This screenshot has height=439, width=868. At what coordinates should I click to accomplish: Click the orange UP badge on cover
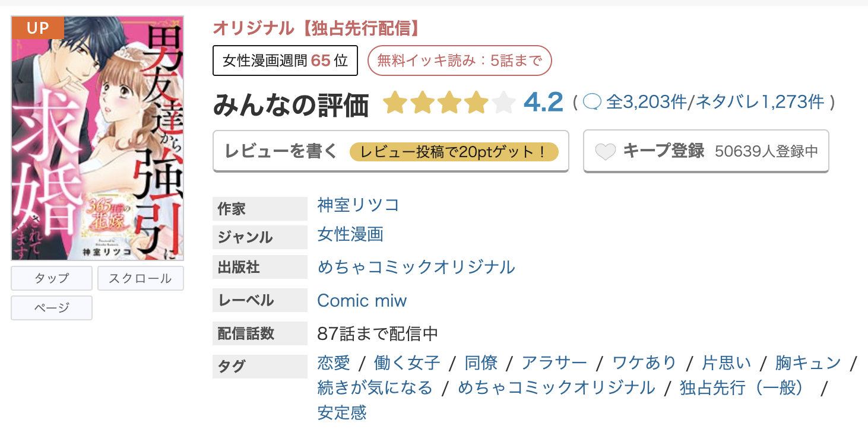coord(37,28)
